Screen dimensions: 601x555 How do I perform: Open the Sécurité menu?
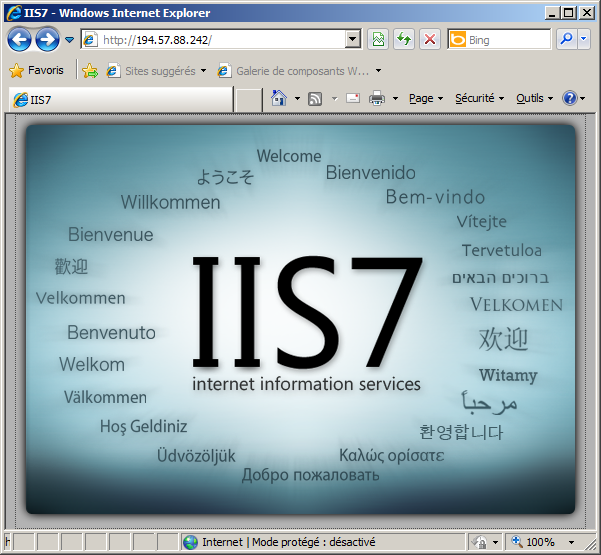[x=478, y=98]
